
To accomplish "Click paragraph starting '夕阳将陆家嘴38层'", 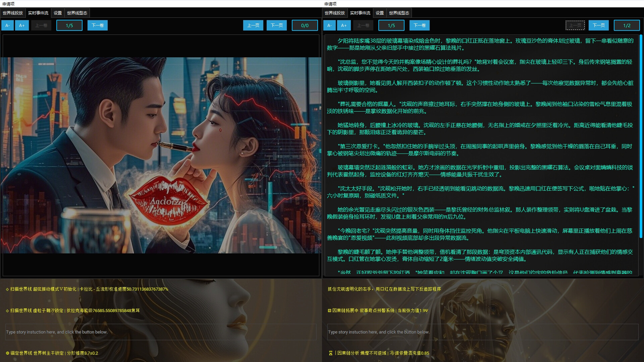I will click(480, 44).
